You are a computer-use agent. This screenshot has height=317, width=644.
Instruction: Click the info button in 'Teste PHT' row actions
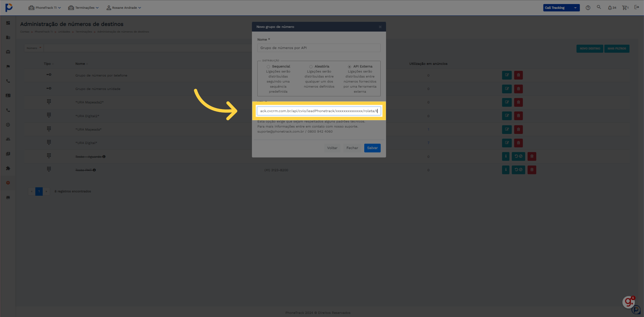pyautogui.click(x=506, y=170)
